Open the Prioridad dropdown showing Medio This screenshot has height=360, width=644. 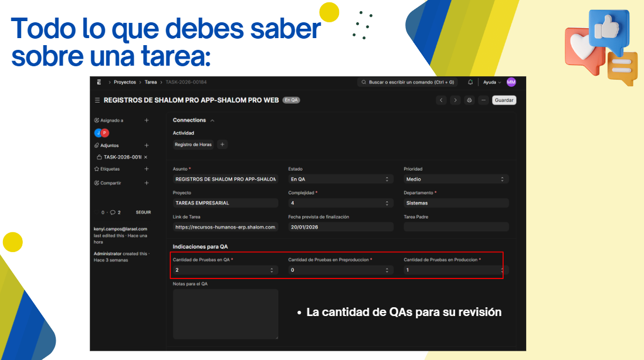tap(455, 179)
